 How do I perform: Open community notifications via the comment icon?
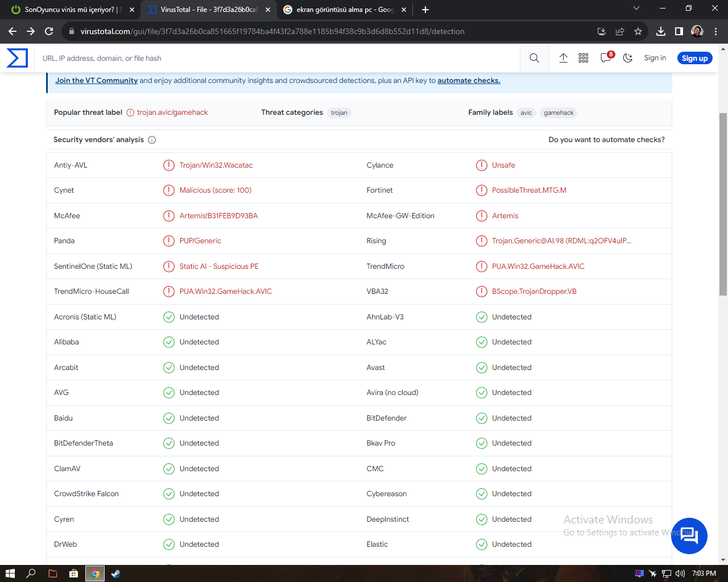[x=605, y=58]
